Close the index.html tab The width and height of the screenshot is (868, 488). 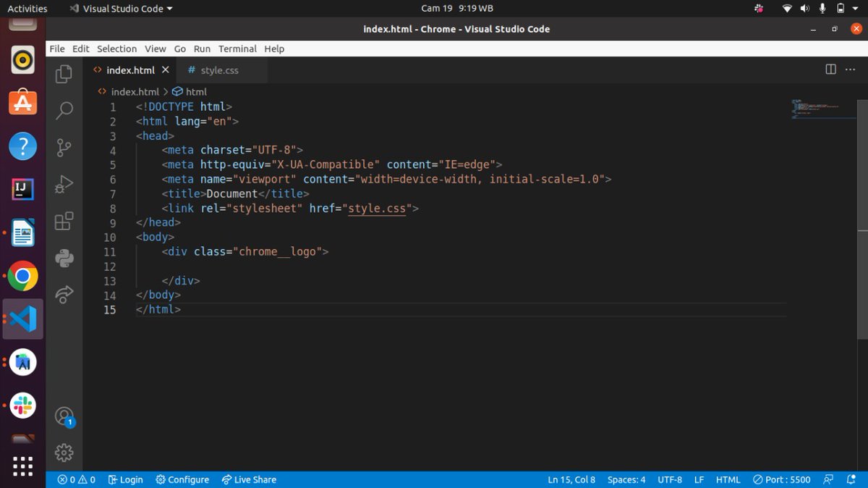166,70
